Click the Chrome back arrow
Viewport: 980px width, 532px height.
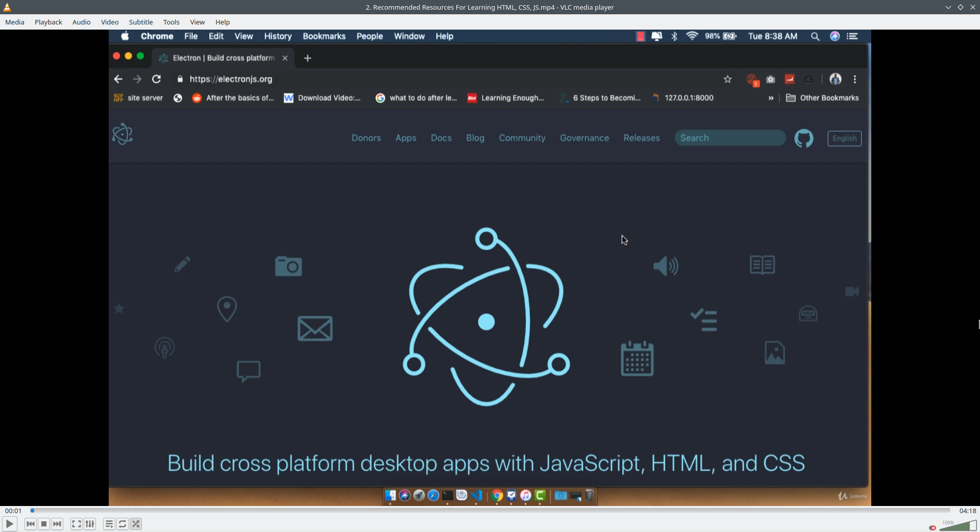(118, 79)
